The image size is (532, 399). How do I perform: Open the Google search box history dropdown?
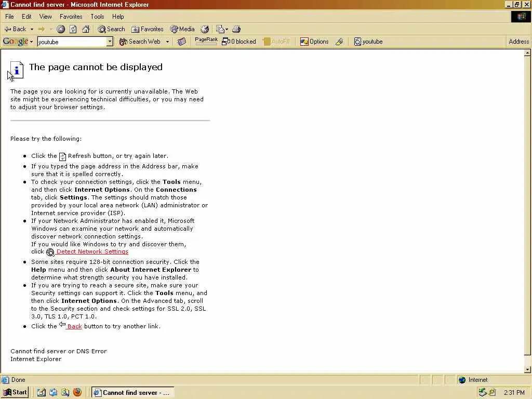[x=110, y=42]
